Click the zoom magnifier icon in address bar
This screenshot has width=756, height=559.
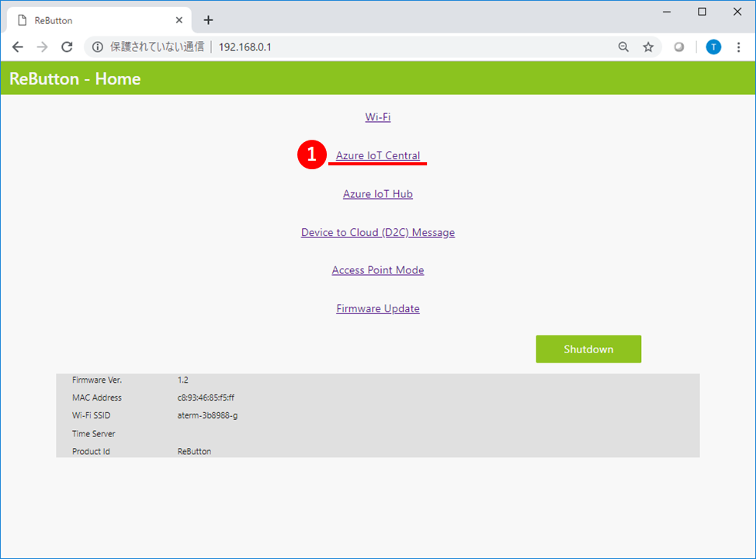pyautogui.click(x=623, y=47)
